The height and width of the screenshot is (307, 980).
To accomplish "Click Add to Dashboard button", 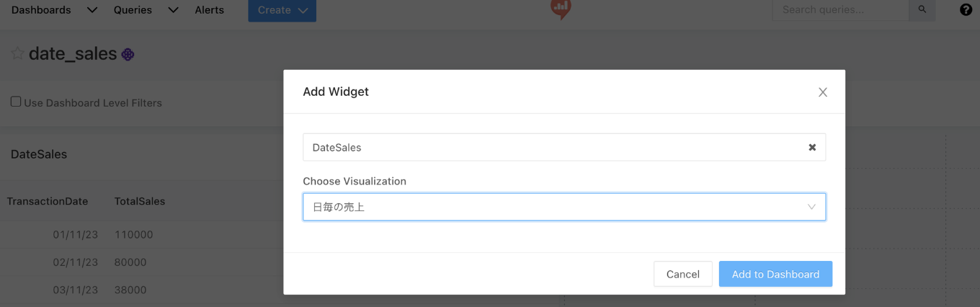I will (x=775, y=274).
